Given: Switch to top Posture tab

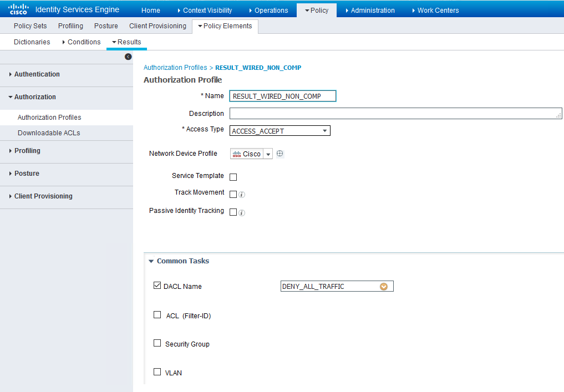Looking at the screenshot, I should click(106, 26).
